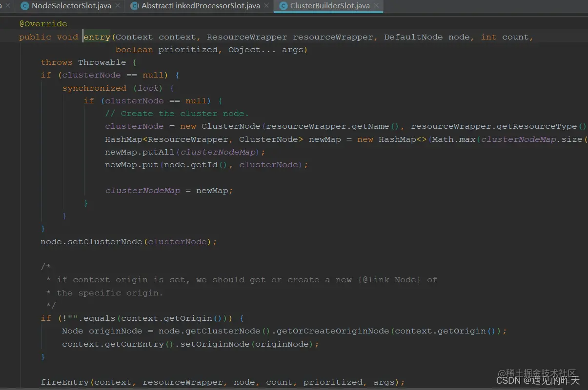Screen dimensions: 588x390
Task: Click the 'Context context' parameter
Action: click(x=156, y=37)
